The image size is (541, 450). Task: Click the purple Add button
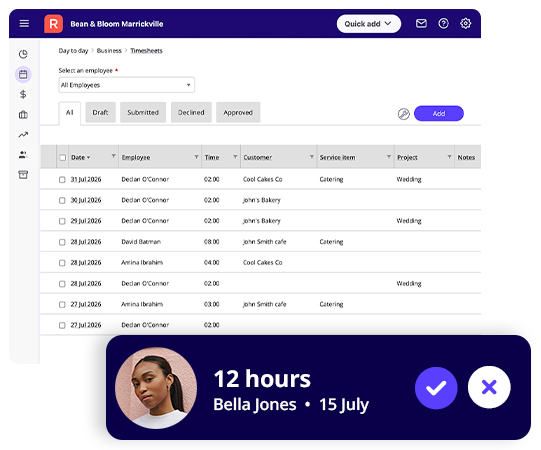tap(439, 114)
